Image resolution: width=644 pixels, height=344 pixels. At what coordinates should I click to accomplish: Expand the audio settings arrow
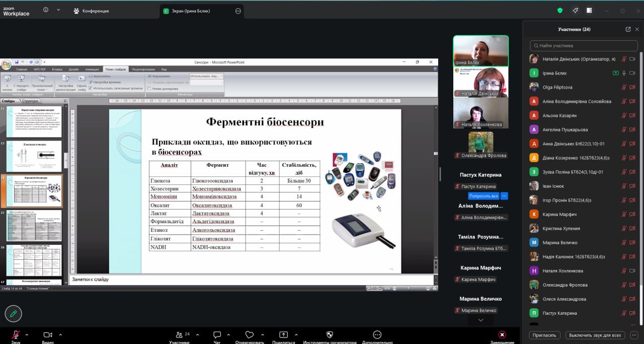(27, 334)
